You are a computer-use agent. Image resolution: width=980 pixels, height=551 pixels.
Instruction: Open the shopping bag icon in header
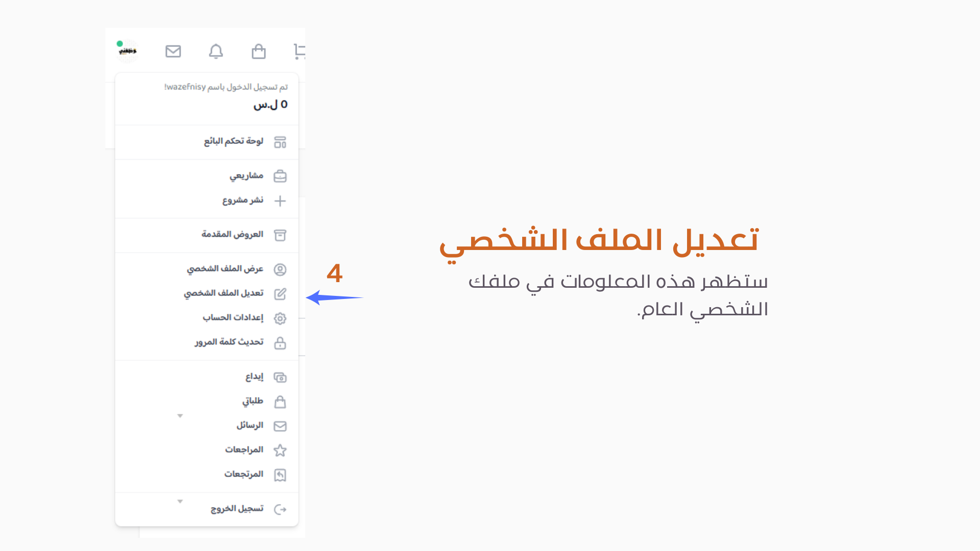pos(259,52)
